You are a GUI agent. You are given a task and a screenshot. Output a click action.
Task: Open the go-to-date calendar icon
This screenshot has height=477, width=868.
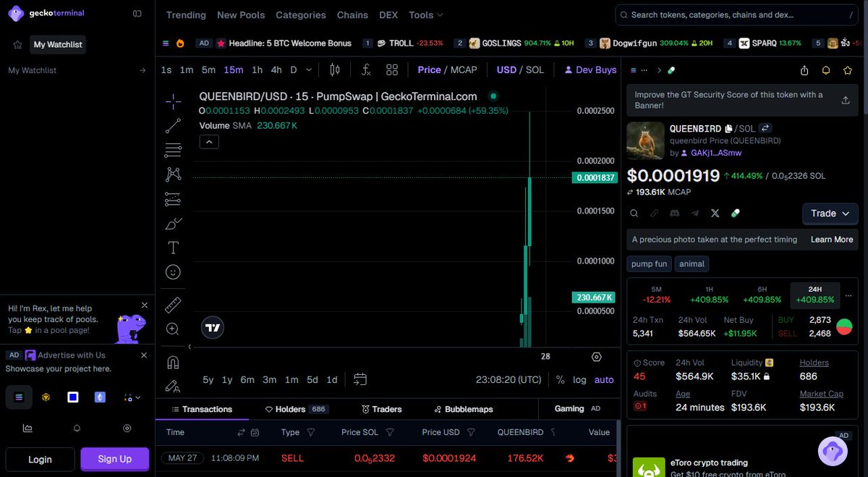click(360, 379)
